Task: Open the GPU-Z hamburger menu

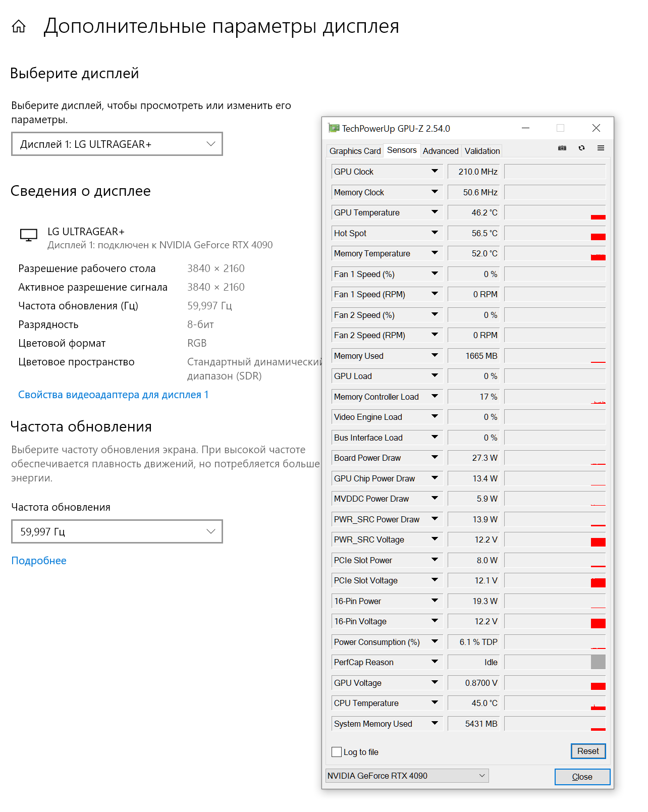Action: 601,148
